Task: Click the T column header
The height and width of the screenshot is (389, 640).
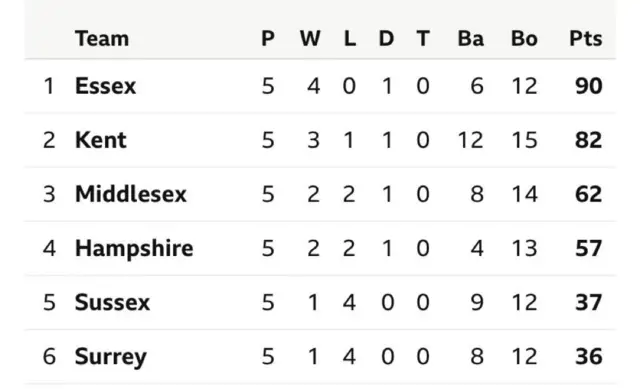Action: point(423,39)
